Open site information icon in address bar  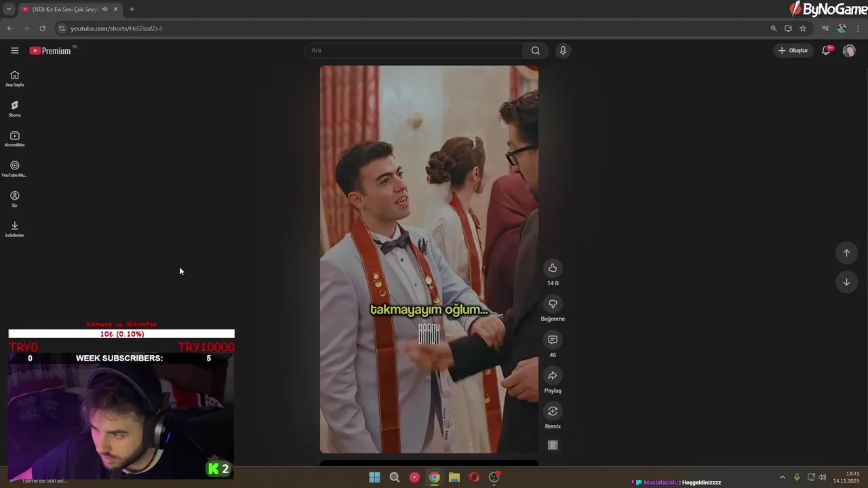coord(62,28)
